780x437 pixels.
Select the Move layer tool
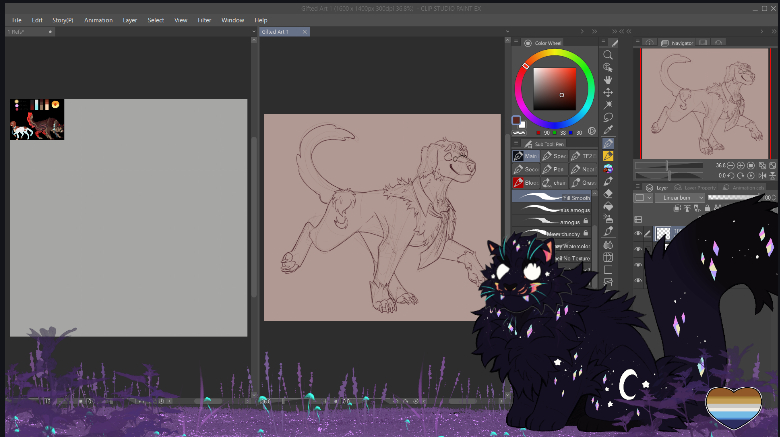click(608, 92)
